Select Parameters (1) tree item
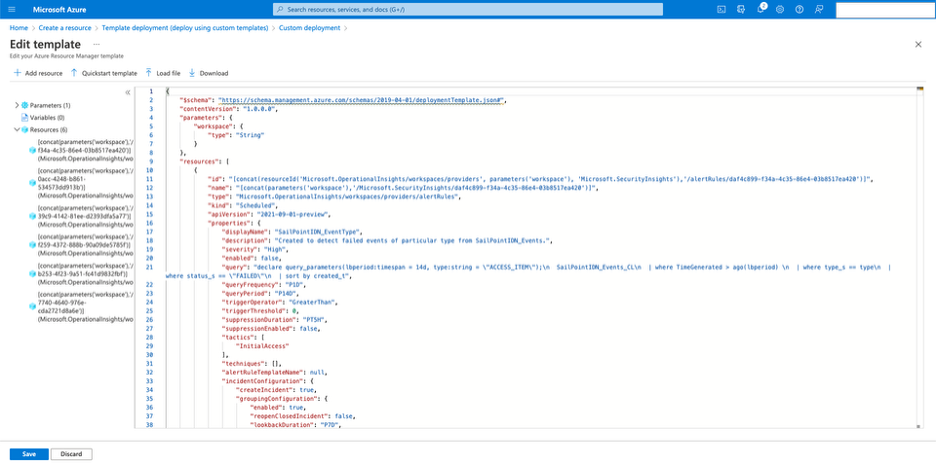Viewport: 936px width, 466px height. pos(50,105)
